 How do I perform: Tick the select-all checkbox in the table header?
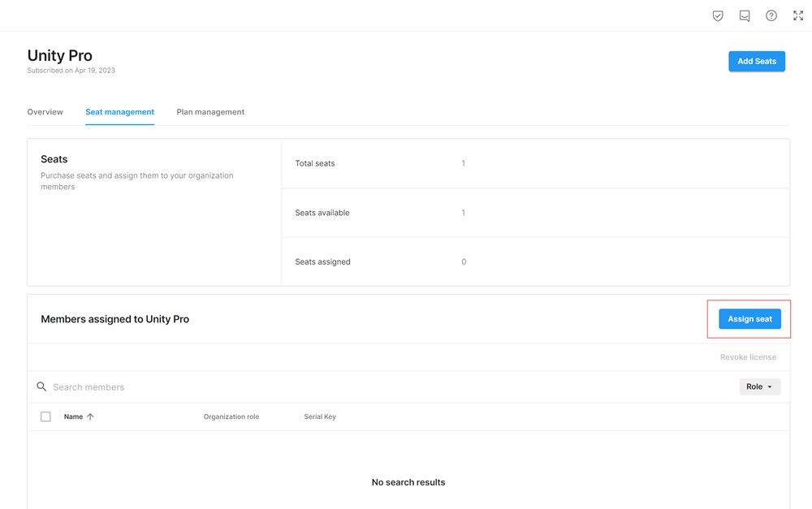tap(45, 416)
